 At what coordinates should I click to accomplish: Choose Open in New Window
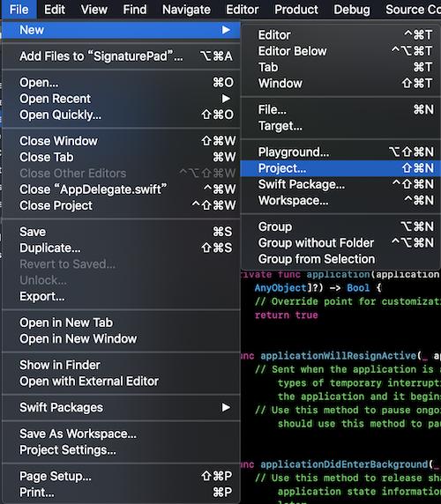pos(121,338)
